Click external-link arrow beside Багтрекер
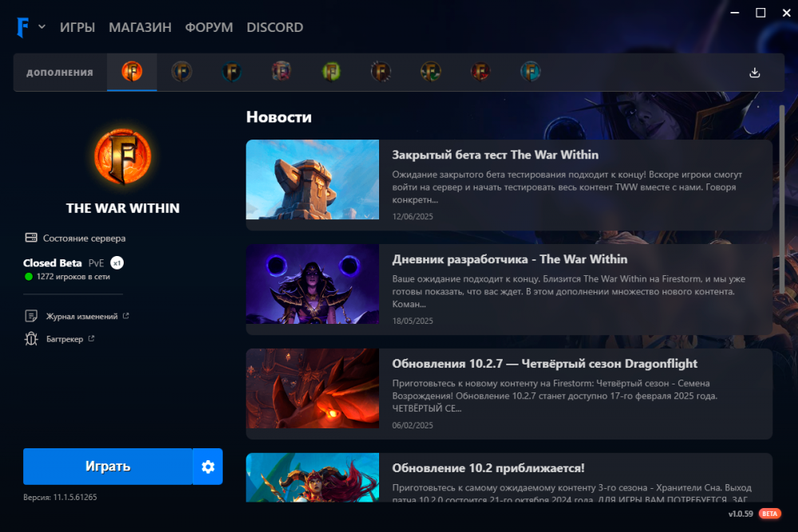The height and width of the screenshot is (532, 798). point(91,338)
